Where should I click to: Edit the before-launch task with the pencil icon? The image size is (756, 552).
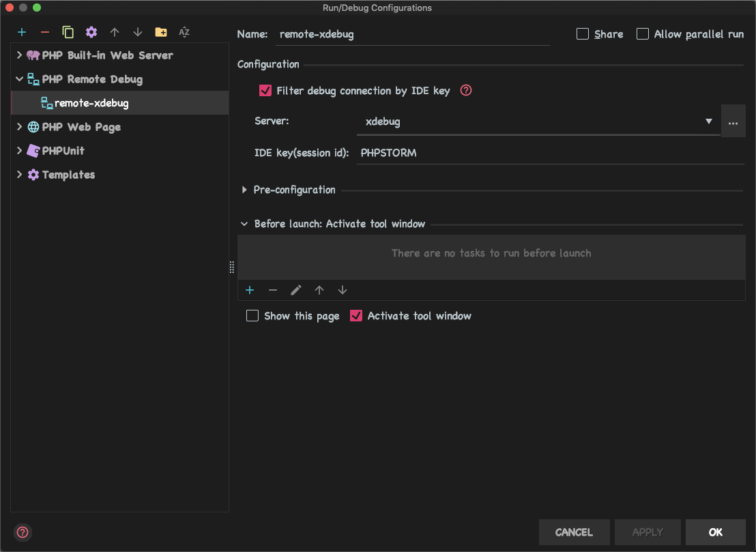coord(295,290)
